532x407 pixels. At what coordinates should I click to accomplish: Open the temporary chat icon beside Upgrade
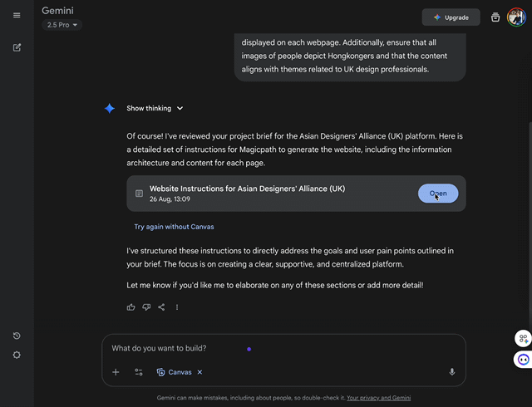[x=495, y=17]
